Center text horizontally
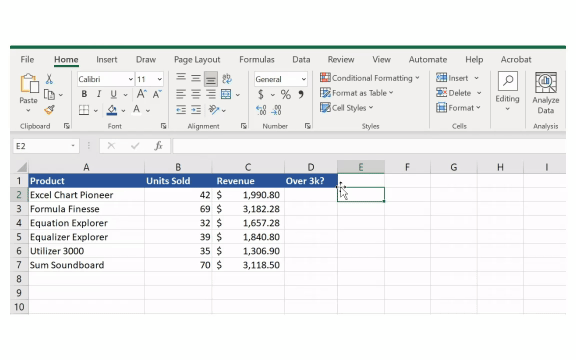576x360 pixels. (x=195, y=94)
